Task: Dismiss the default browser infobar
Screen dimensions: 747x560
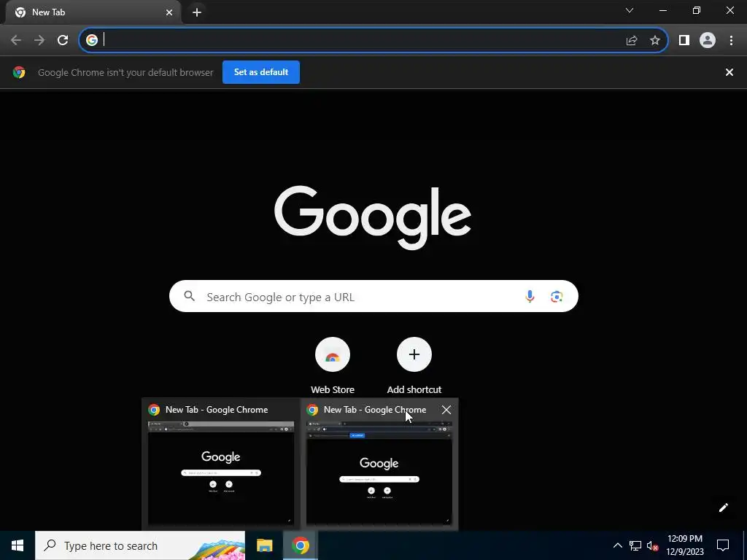Action: tap(729, 72)
